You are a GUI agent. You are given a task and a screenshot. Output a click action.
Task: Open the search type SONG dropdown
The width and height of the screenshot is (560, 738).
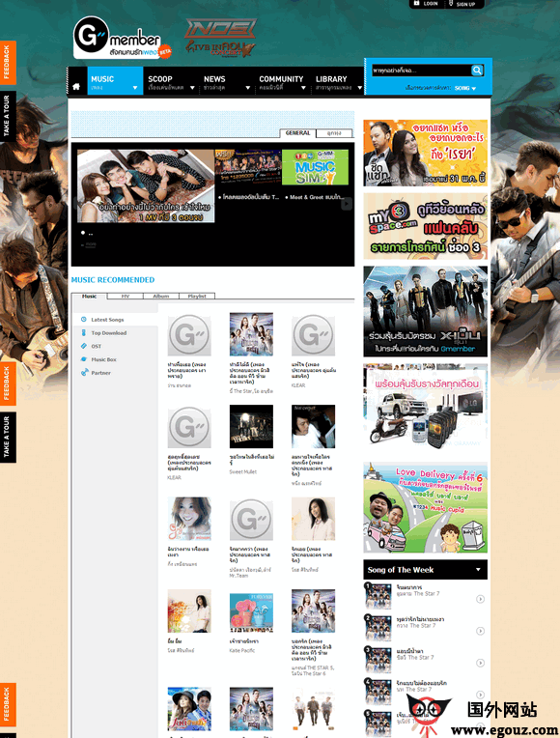465,88
